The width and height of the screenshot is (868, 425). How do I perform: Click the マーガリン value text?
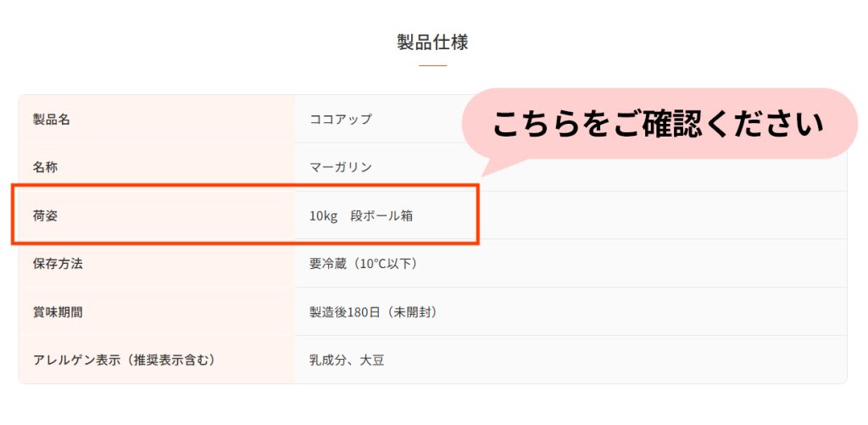point(341,167)
